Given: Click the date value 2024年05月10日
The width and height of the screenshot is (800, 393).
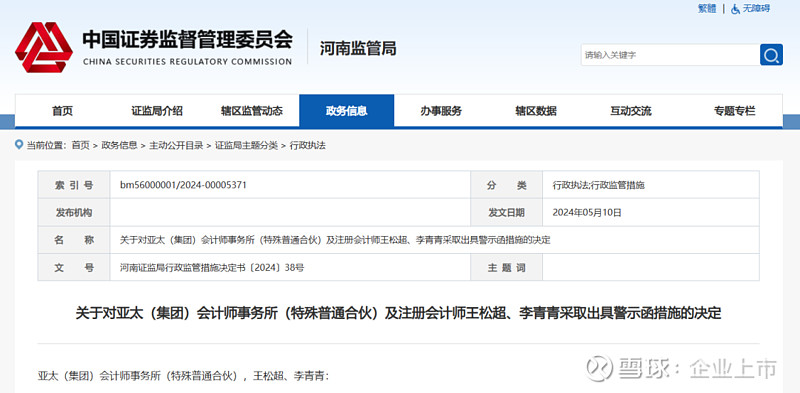Looking at the screenshot, I should [x=587, y=213].
